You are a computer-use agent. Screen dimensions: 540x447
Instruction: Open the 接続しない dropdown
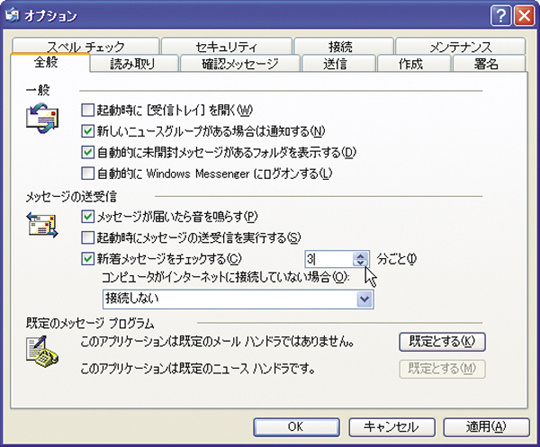[x=238, y=299]
